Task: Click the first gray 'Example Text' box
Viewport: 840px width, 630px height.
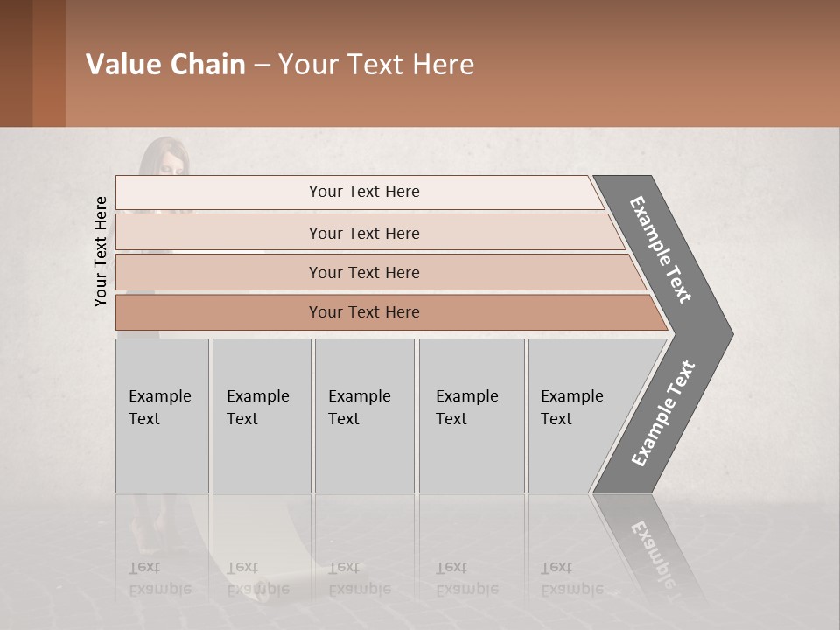Action: point(163,416)
